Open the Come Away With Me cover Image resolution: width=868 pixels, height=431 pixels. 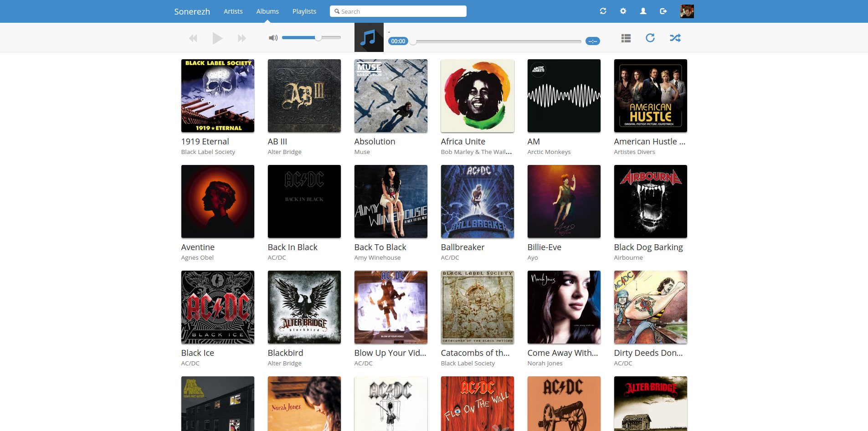pos(564,307)
